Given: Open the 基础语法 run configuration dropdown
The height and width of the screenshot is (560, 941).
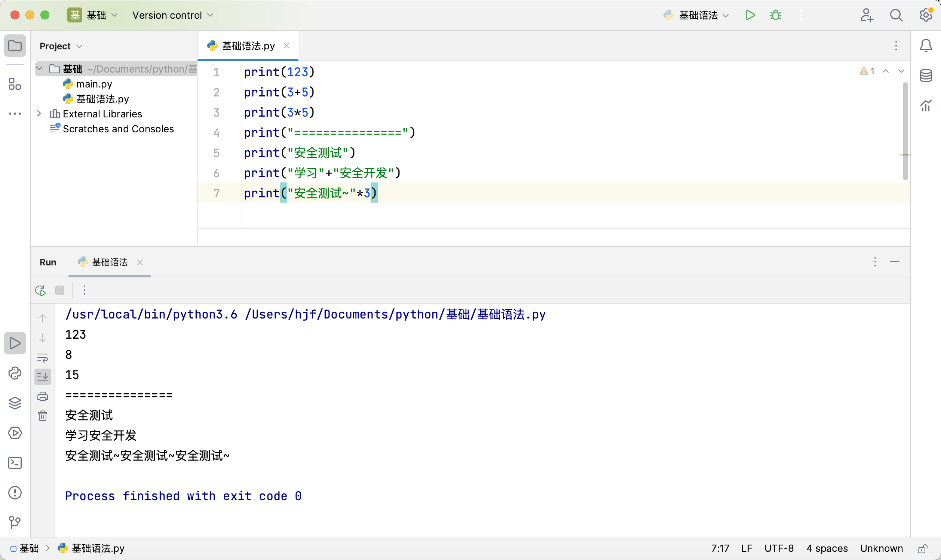Looking at the screenshot, I should point(696,15).
